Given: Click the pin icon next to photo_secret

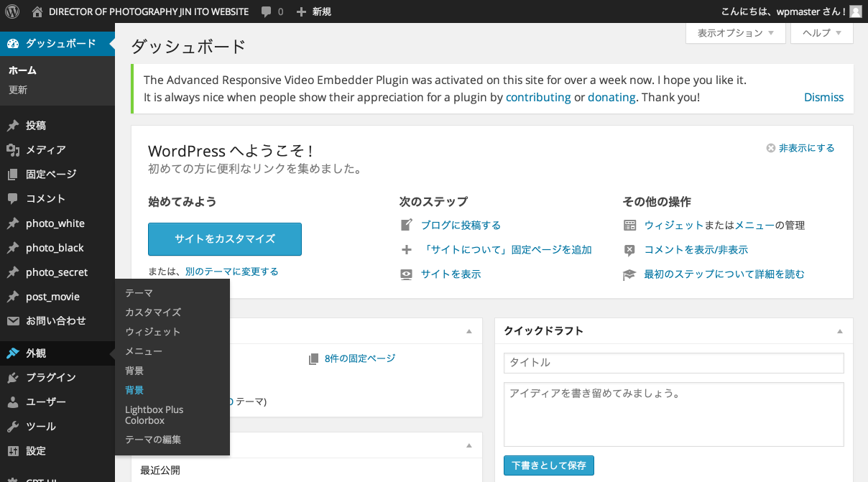Looking at the screenshot, I should click(13, 272).
